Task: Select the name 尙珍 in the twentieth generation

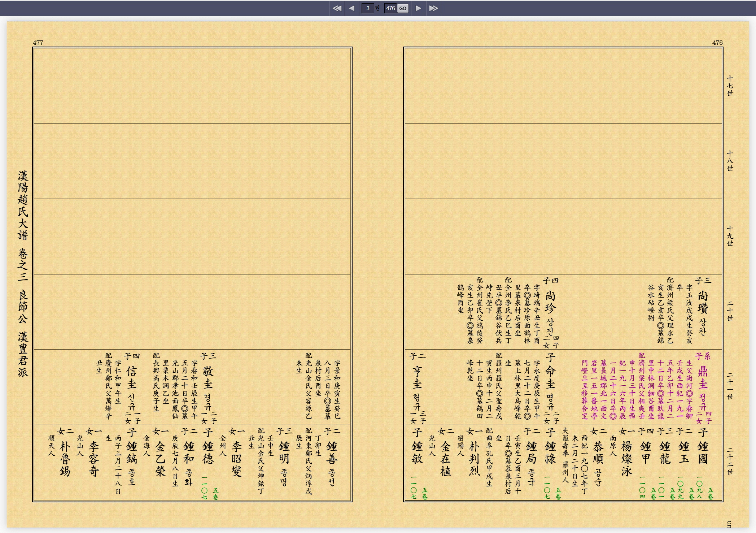Action: pyautogui.click(x=550, y=302)
